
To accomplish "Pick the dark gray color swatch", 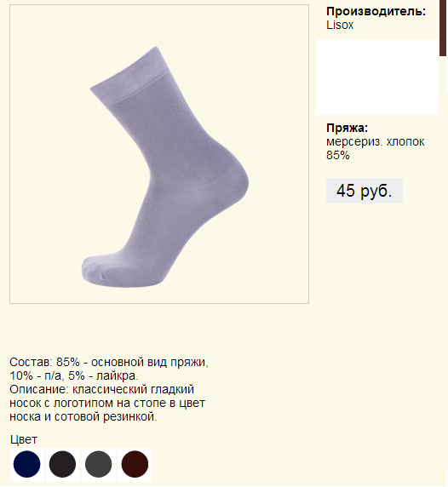I will point(98,464).
